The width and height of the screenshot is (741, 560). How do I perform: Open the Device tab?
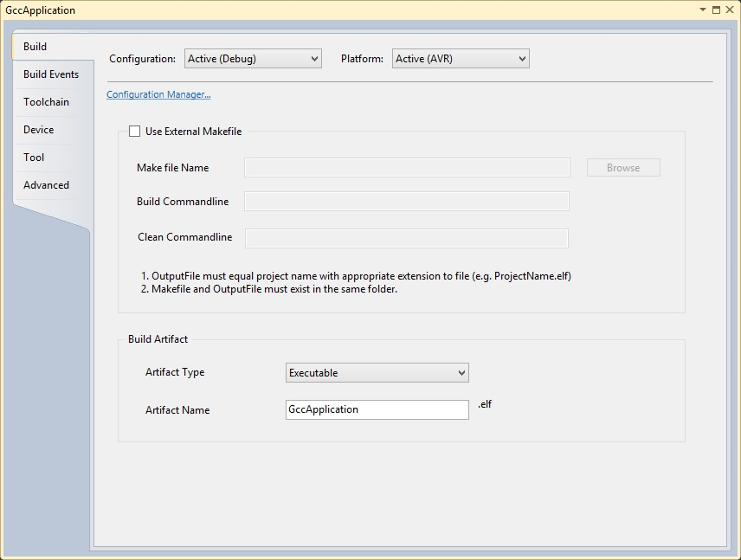[39, 130]
